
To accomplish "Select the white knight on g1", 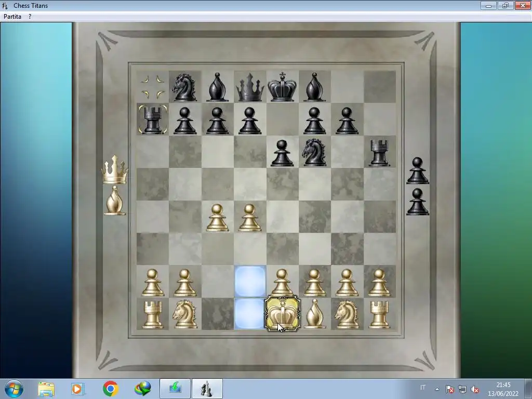I will click(347, 315).
